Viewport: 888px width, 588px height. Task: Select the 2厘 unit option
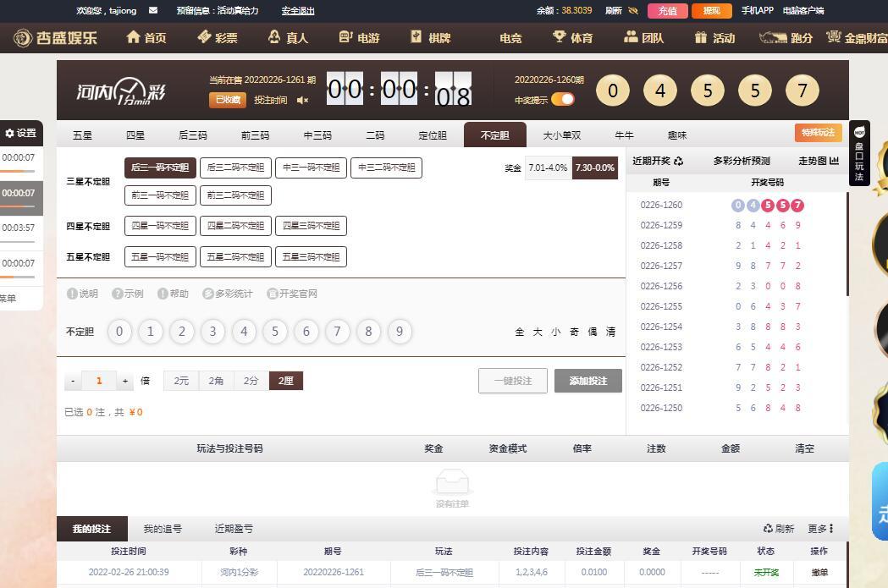click(286, 381)
